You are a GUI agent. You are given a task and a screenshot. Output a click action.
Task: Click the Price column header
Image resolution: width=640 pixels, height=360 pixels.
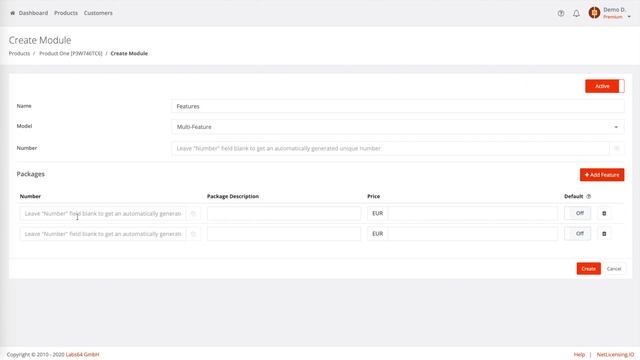pyautogui.click(x=373, y=196)
